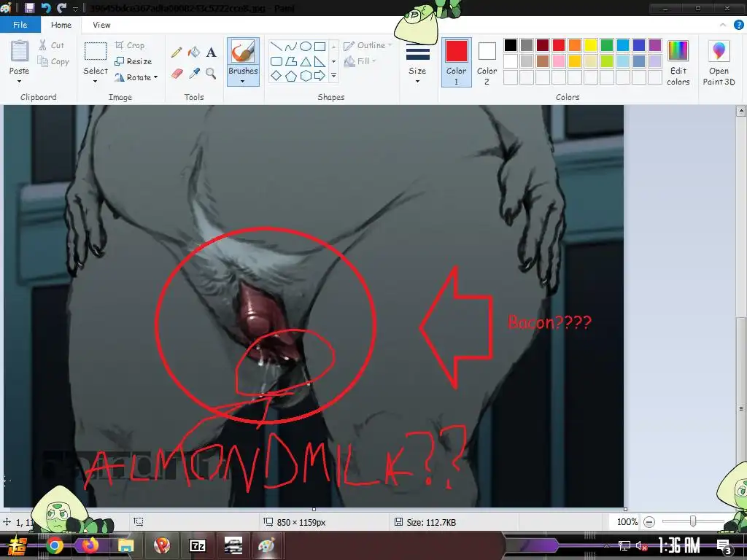Select the Polygon shape
Screen dimensions: 747x560
pos(290,61)
